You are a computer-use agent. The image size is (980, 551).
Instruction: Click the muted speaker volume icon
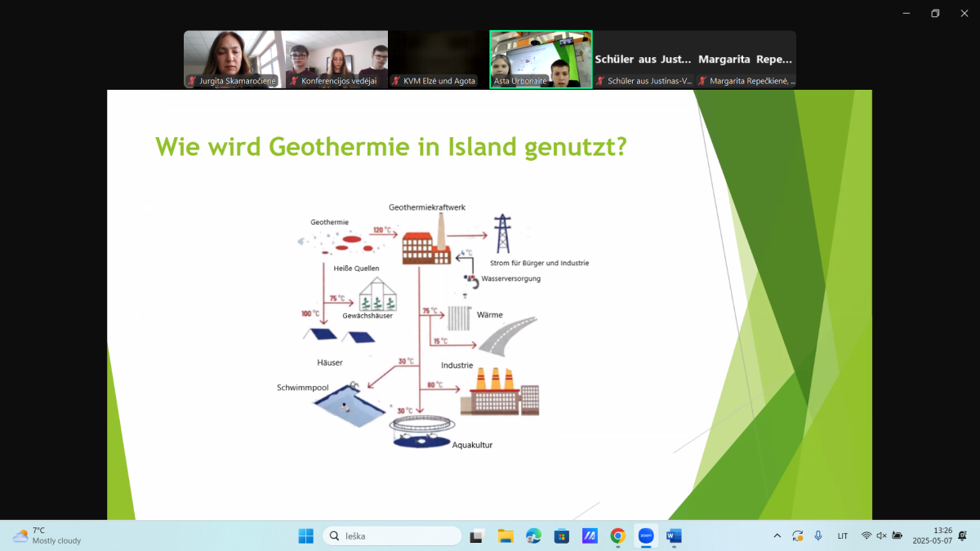click(x=881, y=535)
